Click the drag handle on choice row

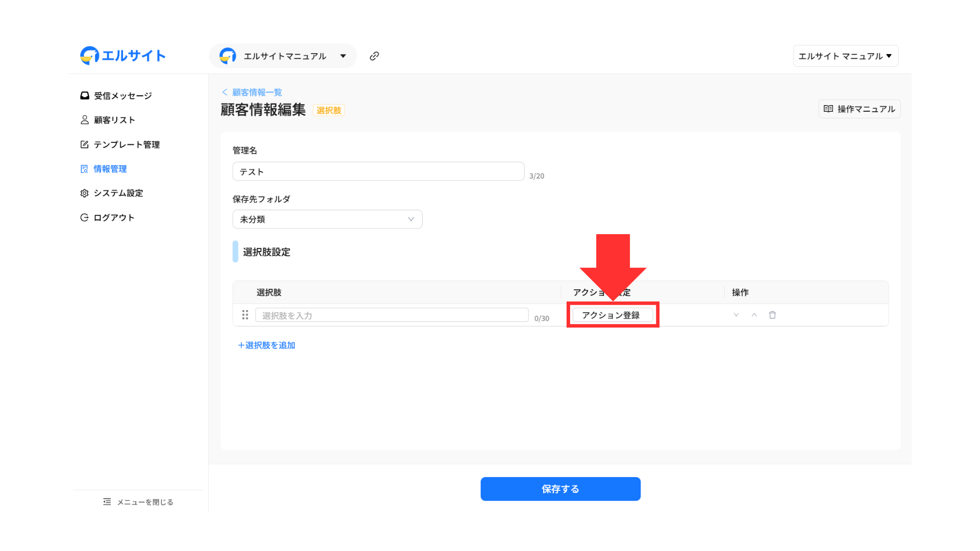[x=245, y=315]
